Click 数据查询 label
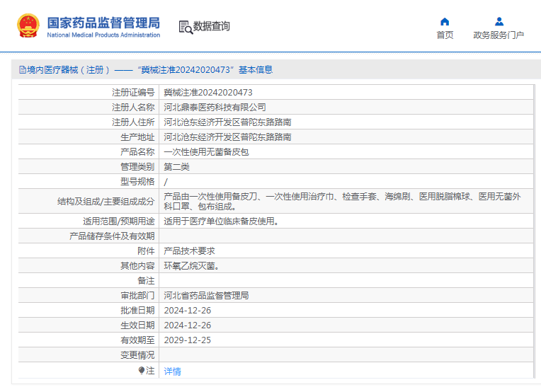 pyautogui.click(x=211, y=26)
